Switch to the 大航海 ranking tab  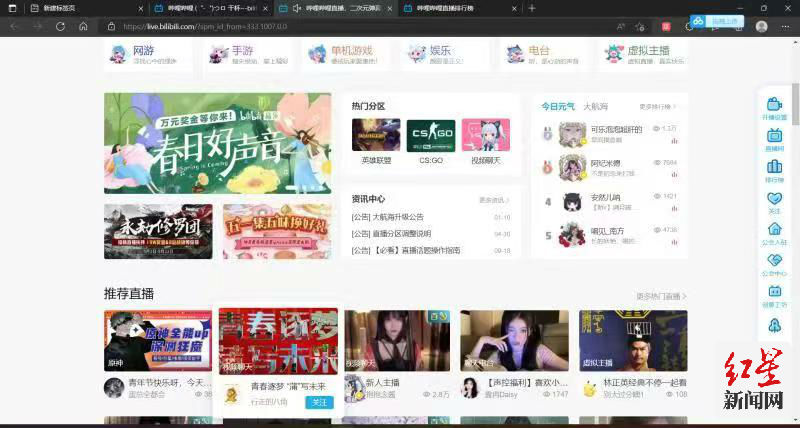pos(595,107)
